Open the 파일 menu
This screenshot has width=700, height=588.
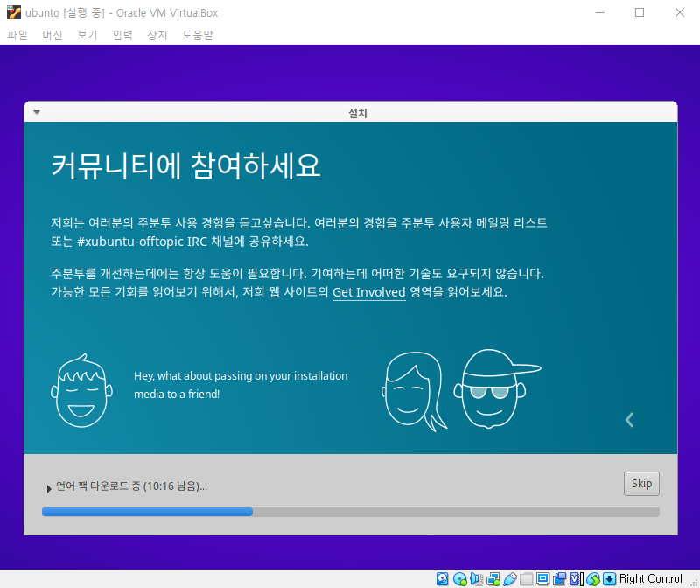[17, 35]
